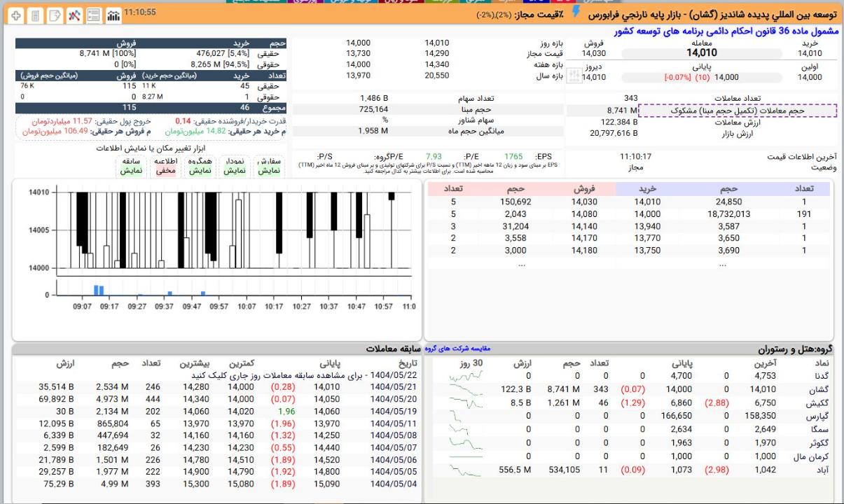Open the bar chart histogram icon
The image size is (844, 504).
(x=112, y=14)
